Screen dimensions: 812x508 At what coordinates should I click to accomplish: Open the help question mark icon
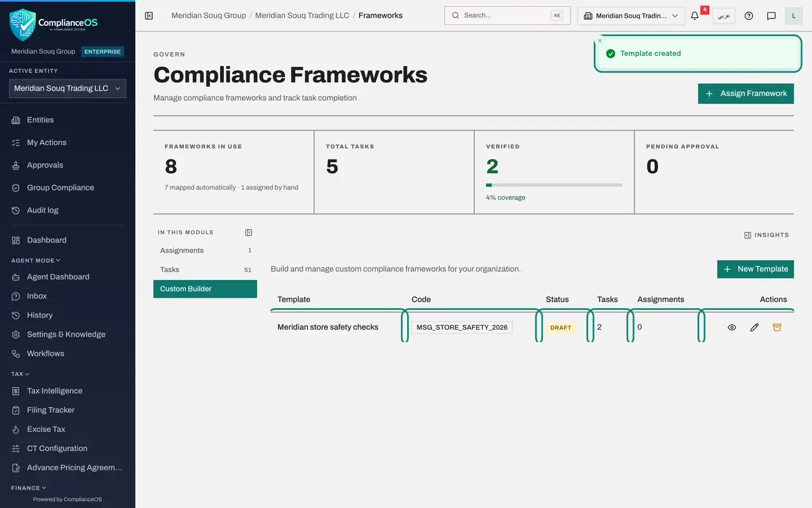coord(749,16)
